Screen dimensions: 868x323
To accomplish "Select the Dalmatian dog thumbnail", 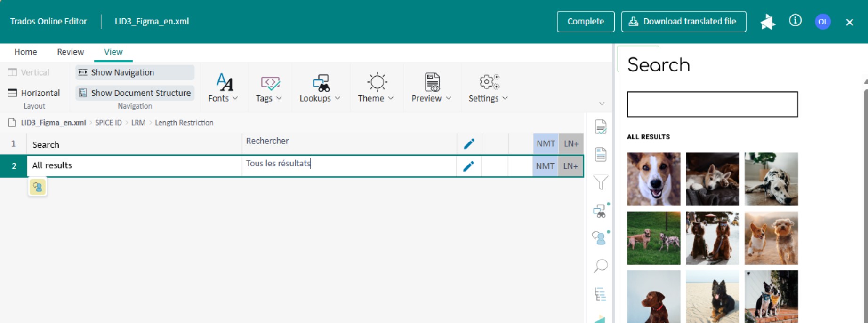I will [x=771, y=179].
